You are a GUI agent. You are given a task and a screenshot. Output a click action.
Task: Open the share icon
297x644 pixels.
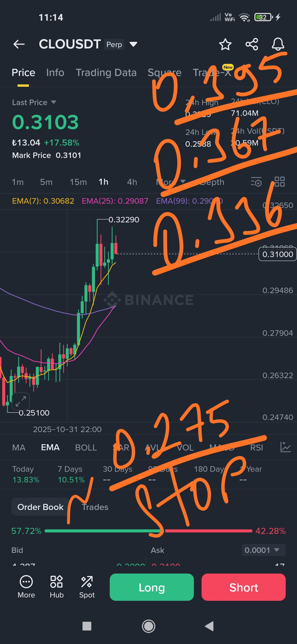pyautogui.click(x=252, y=44)
